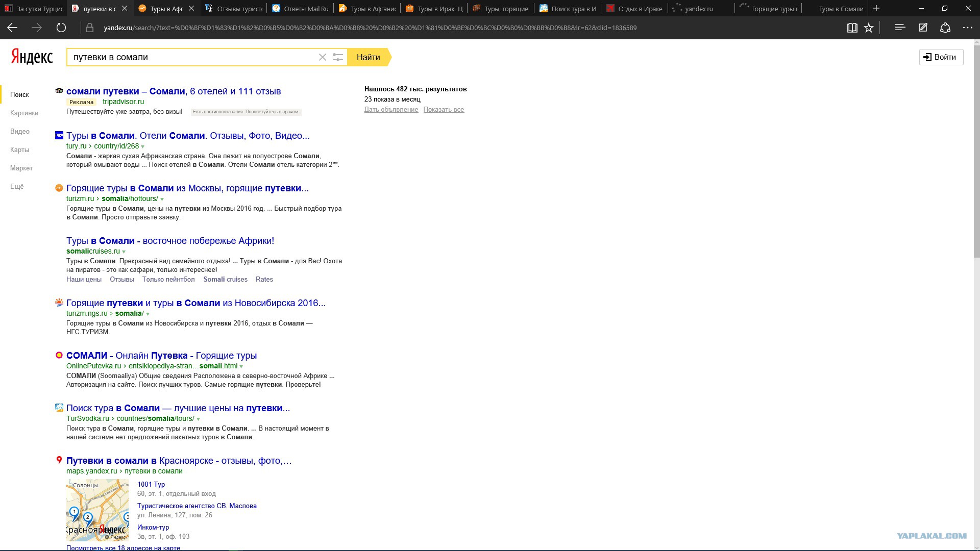Close the 'Туры в Афг' tab
The image size is (980, 551).
coord(191,9)
